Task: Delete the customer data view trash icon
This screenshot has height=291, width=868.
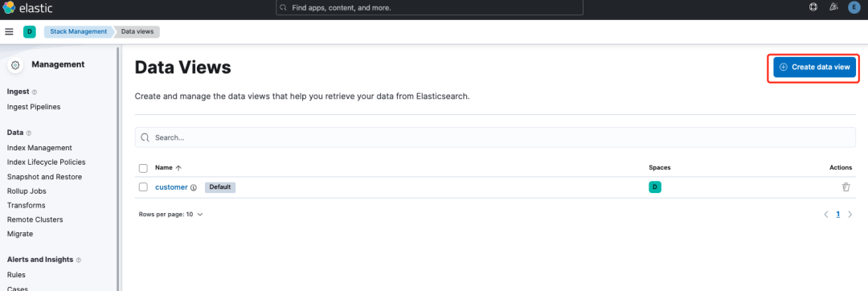Action: tap(845, 187)
